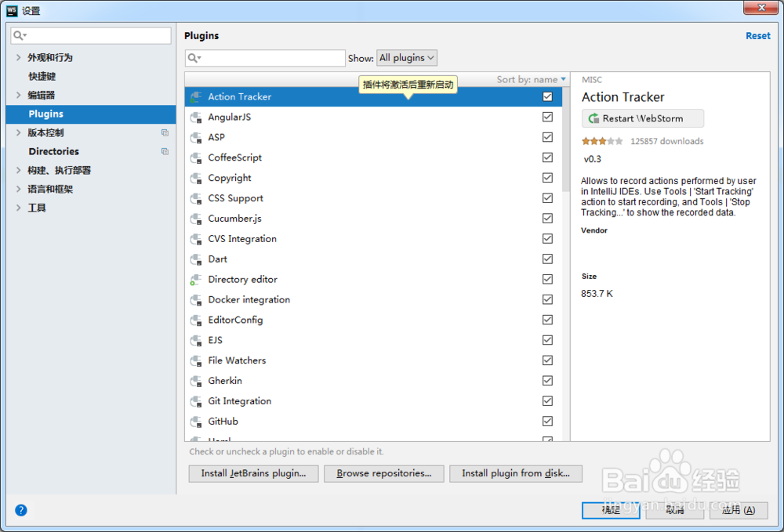Image resolution: width=784 pixels, height=532 pixels.
Task: Click the copy icon beside Directories
Action: pos(165,151)
